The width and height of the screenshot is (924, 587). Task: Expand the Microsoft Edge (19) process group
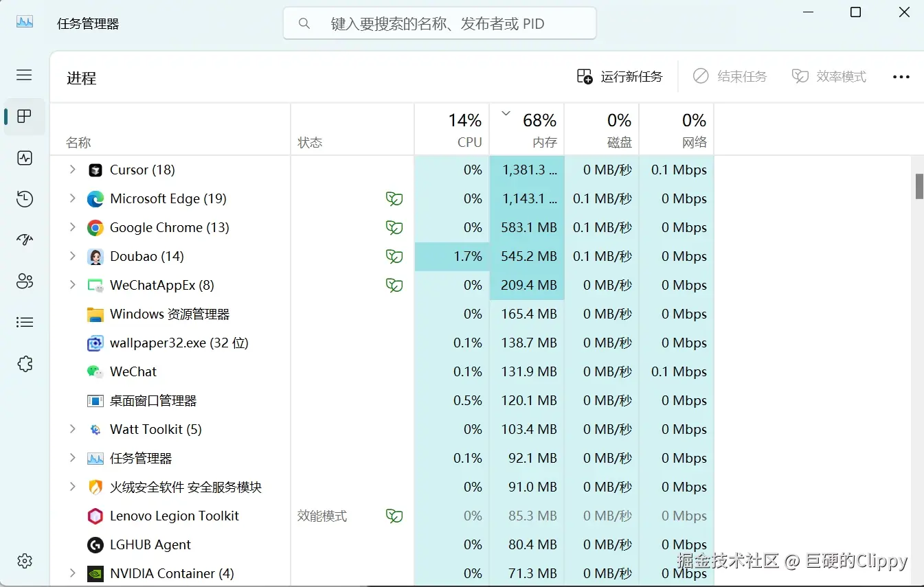click(73, 198)
